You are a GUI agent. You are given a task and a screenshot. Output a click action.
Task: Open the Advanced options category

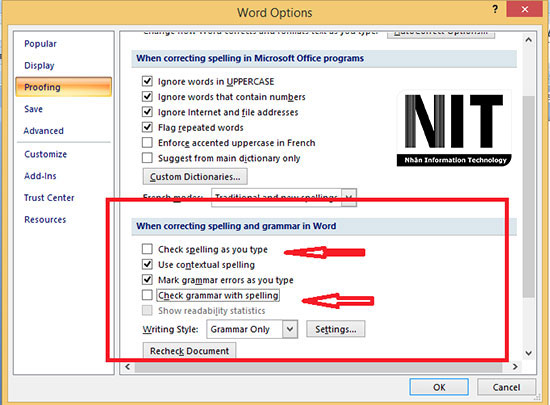tap(44, 131)
